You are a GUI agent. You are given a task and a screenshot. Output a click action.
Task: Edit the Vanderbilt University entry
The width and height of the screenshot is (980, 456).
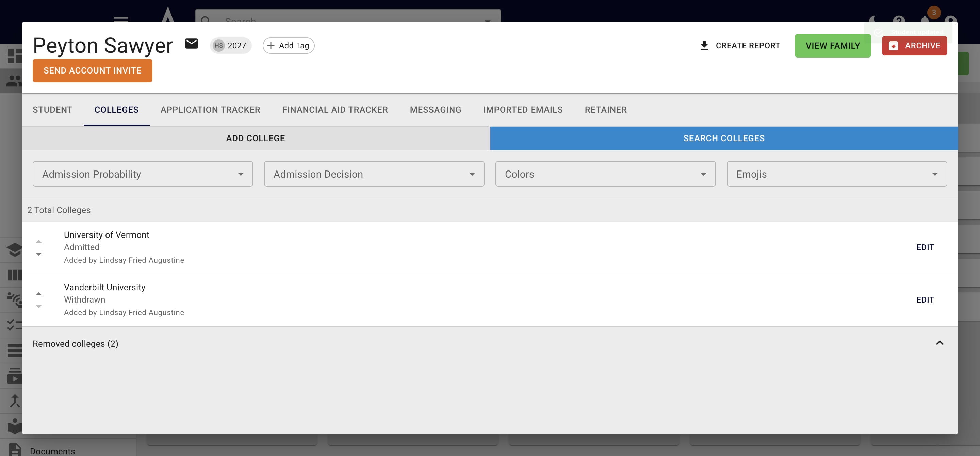tap(925, 300)
